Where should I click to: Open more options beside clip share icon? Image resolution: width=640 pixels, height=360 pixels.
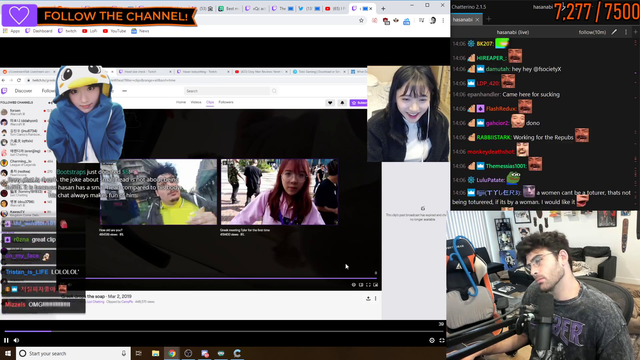coord(376,299)
